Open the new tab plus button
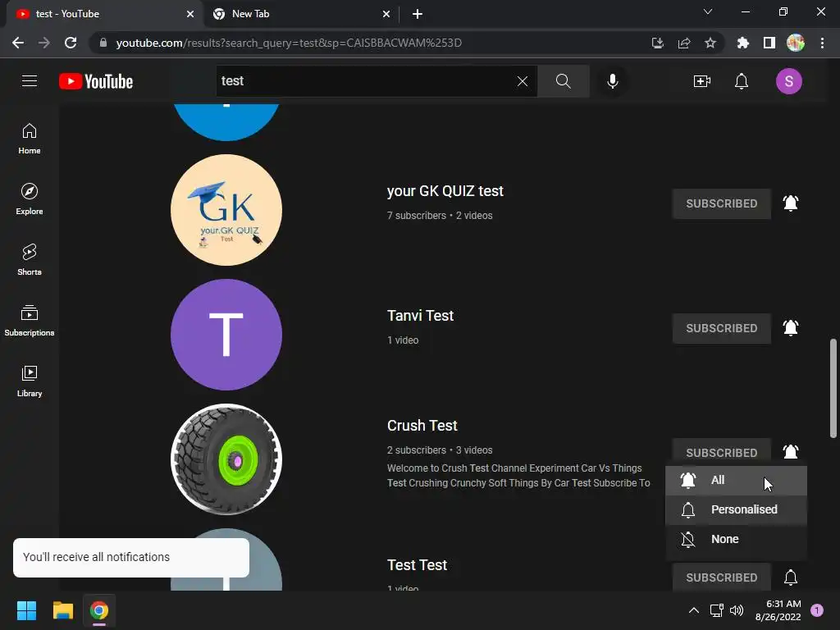The image size is (840, 630). pyautogui.click(x=418, y=14)
